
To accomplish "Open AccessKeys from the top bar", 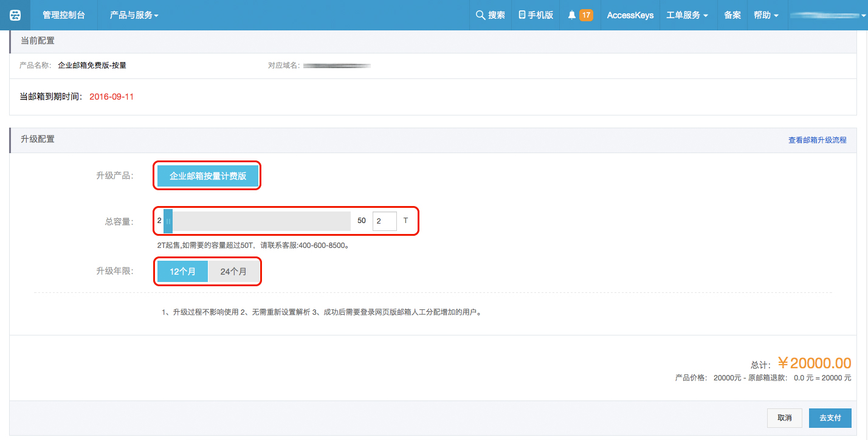I will 630,15.
